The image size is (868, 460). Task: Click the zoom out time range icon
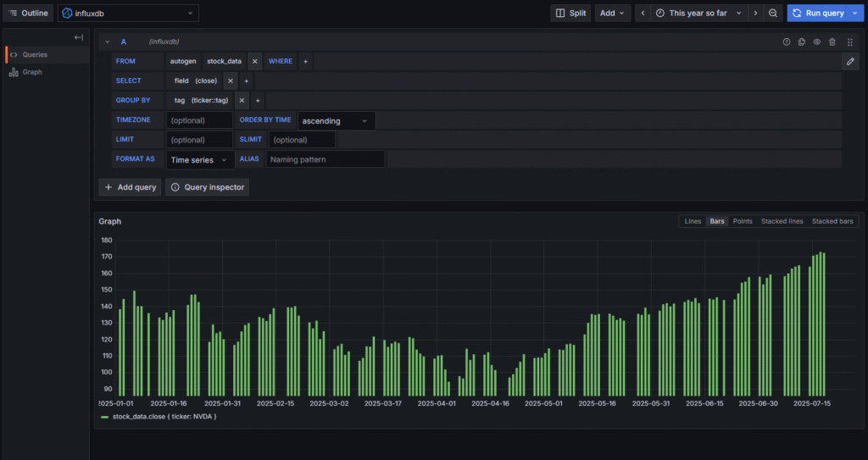point(773,13)
